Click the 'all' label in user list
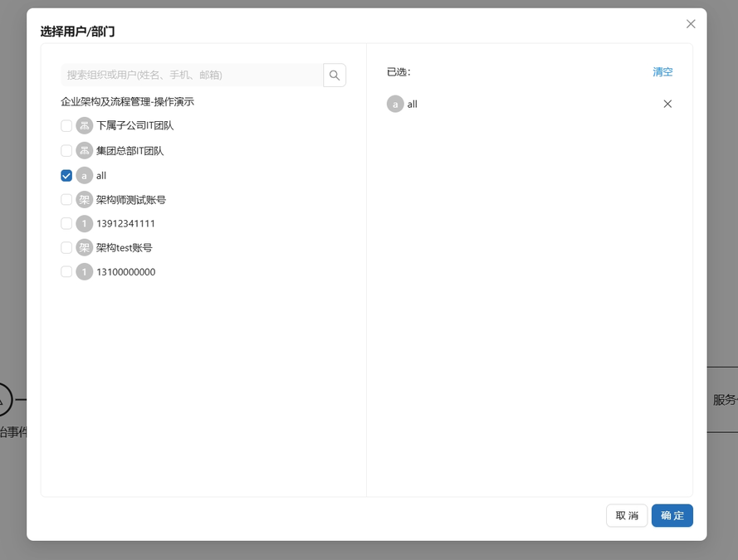The image size is (738, 560). (x=101, y=175)
